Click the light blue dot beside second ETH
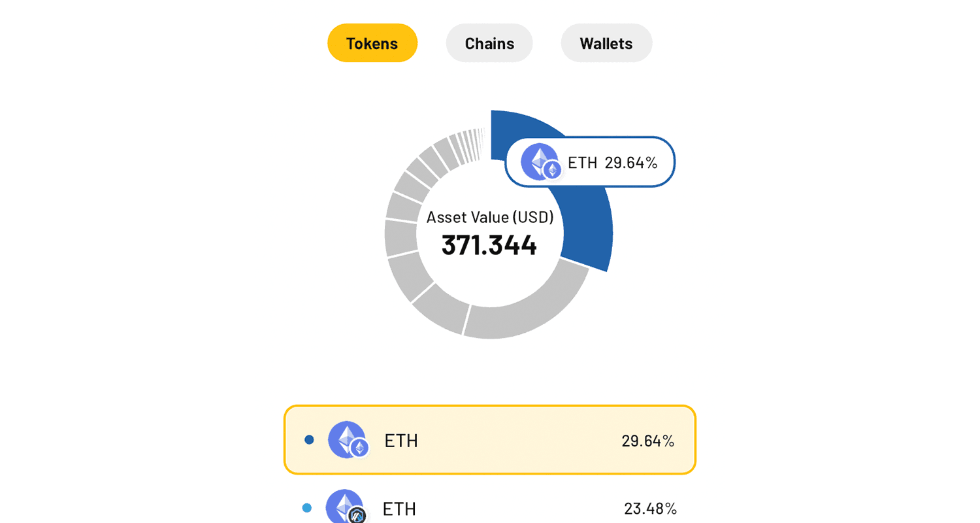Viewport: 980px width, 523px height. pyautogui.click(x=307, y=508)
